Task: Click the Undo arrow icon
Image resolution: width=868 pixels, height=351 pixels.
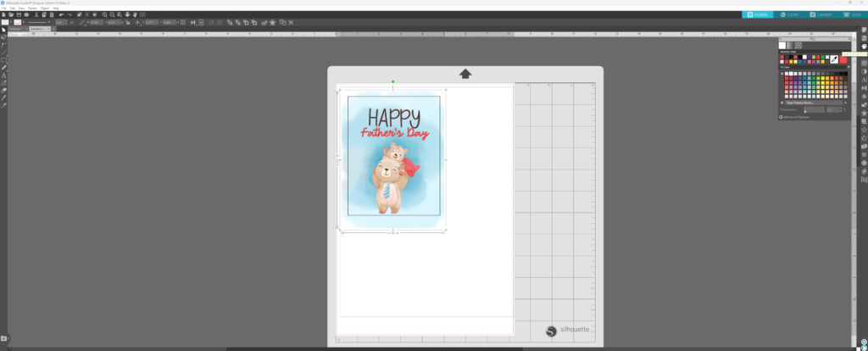Action: point(61,14)
